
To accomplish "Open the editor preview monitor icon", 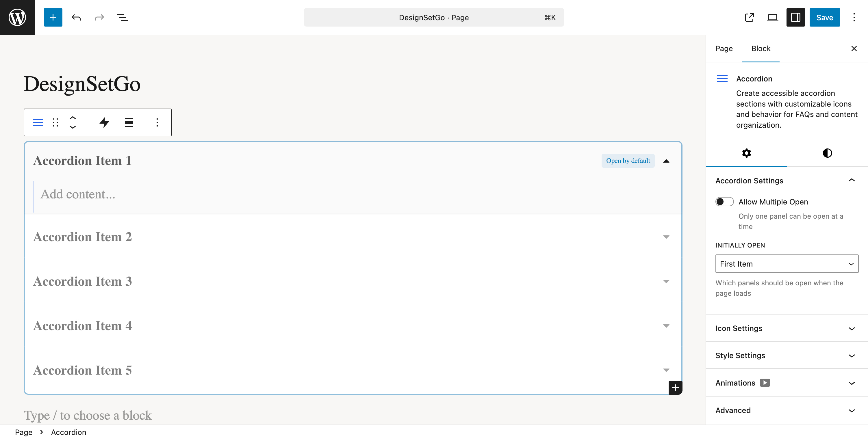I will click(x=772, y=17).
